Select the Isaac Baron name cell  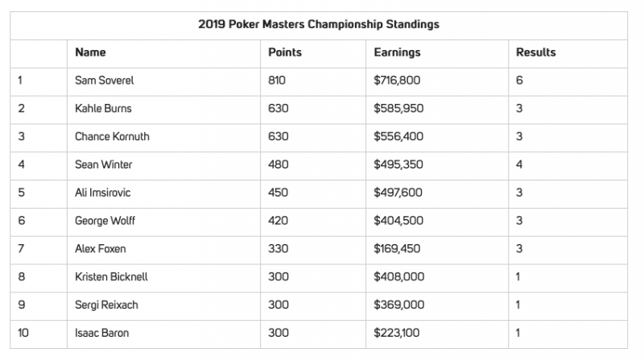click(103, 334)
